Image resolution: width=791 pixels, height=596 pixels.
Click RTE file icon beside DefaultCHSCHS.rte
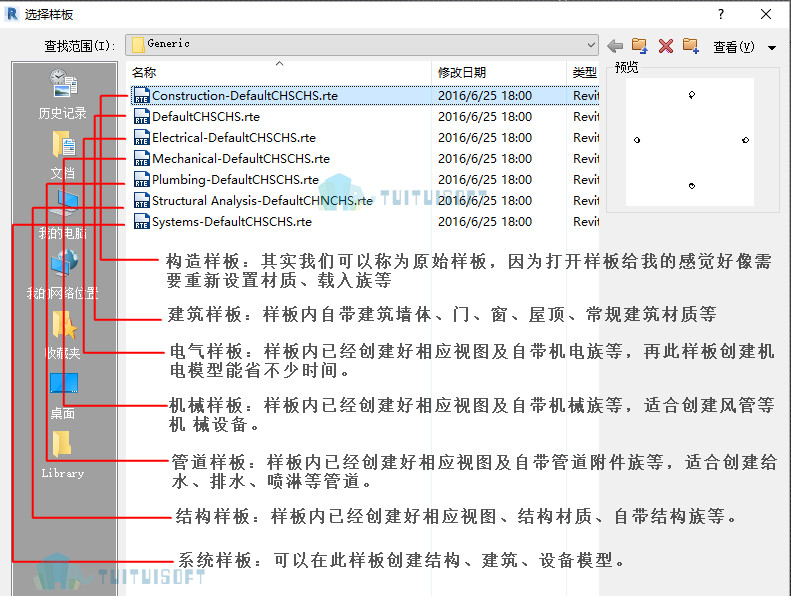point(142,117)
